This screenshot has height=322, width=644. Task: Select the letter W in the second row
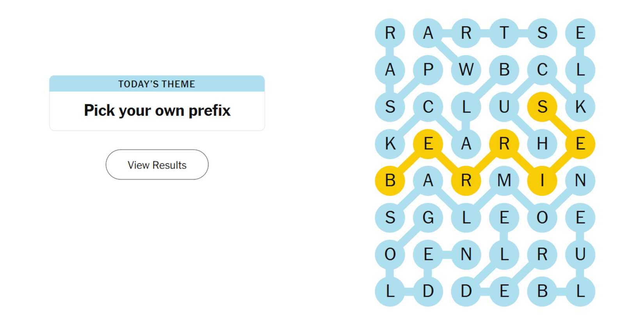pos(466,70)
